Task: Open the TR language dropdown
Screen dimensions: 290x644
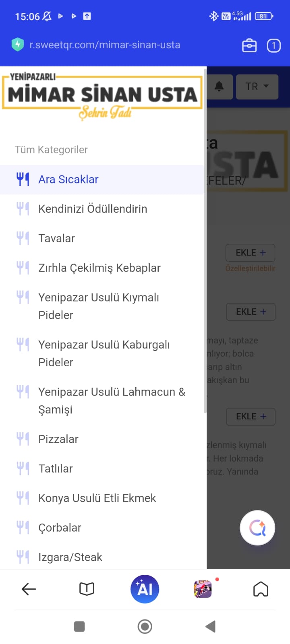Action: 257,87
